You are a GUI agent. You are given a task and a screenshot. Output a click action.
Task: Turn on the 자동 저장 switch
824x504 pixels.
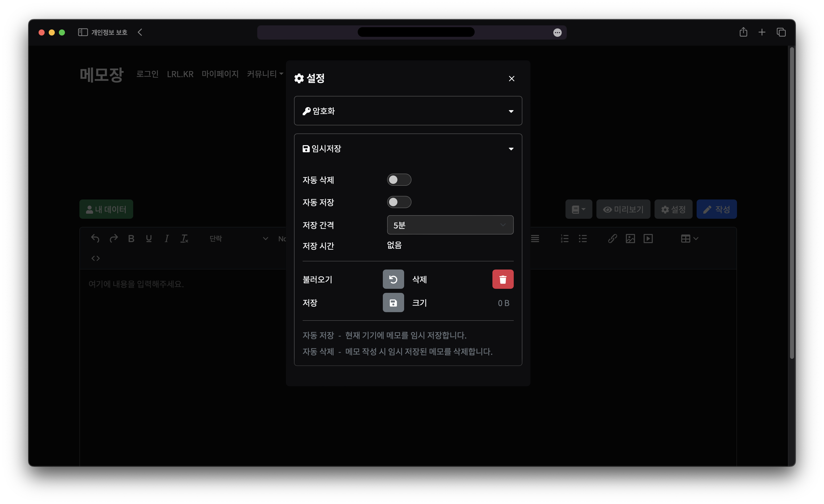point(399,202)
